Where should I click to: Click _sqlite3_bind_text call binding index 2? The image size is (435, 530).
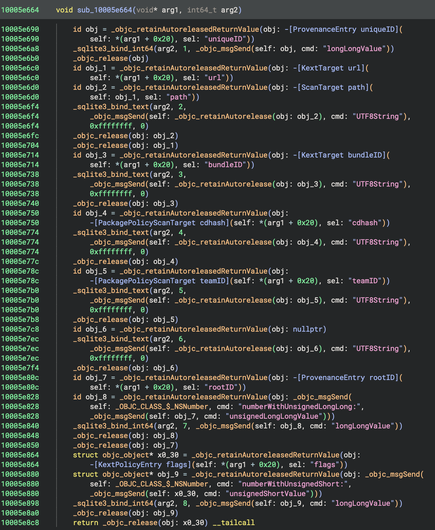coord(111,107)
